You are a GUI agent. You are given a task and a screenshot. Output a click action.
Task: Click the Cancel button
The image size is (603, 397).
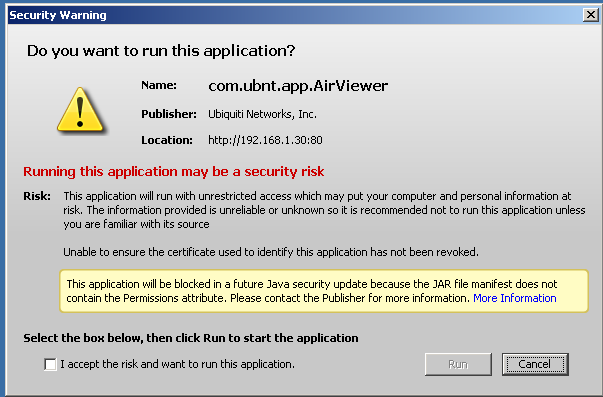pos(535,364)
